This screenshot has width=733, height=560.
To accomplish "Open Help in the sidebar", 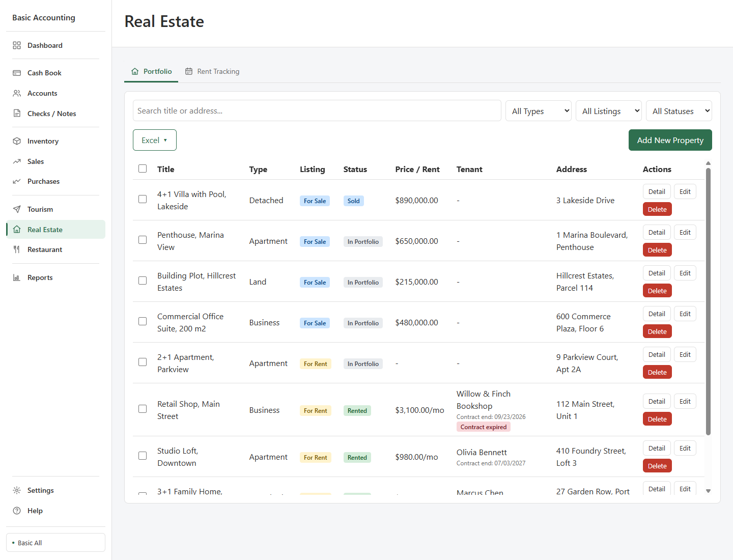I will [x=55, y=511].
